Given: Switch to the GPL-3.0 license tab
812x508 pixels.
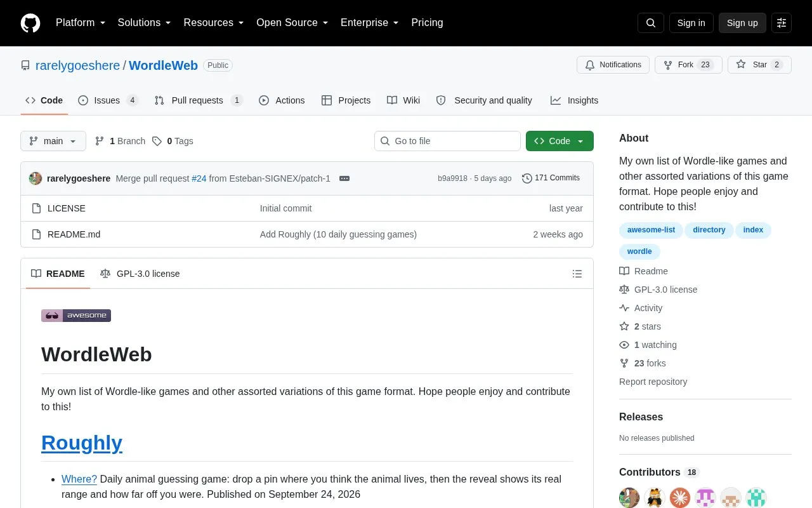Looking at the screenshot, I should [x=140, y=274].
